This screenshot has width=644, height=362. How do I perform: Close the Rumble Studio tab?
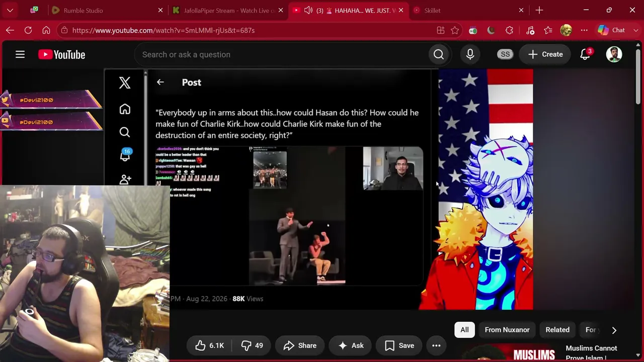tap(160, 10)
